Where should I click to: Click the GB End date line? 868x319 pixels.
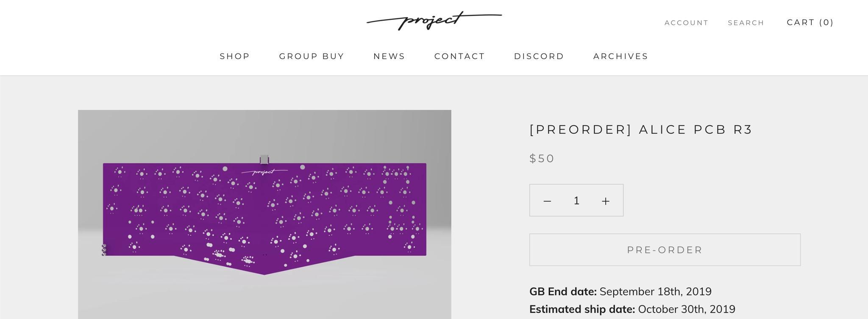pyautogui.click(x=620, y=291)
